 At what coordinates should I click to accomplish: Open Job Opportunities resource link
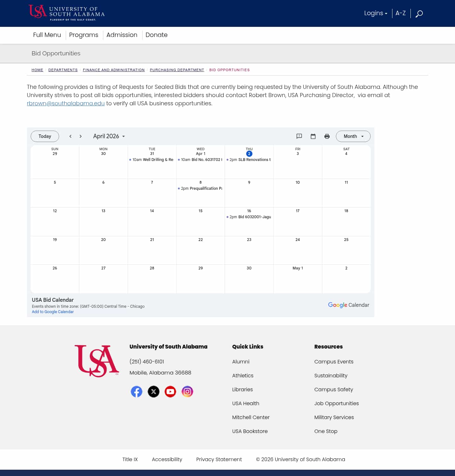337,403
